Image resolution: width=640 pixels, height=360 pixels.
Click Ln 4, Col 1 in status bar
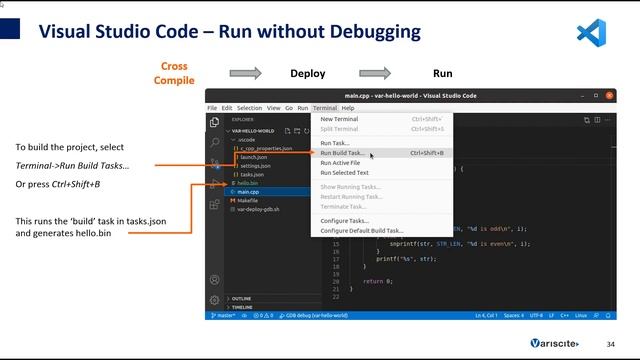(486, 316)
